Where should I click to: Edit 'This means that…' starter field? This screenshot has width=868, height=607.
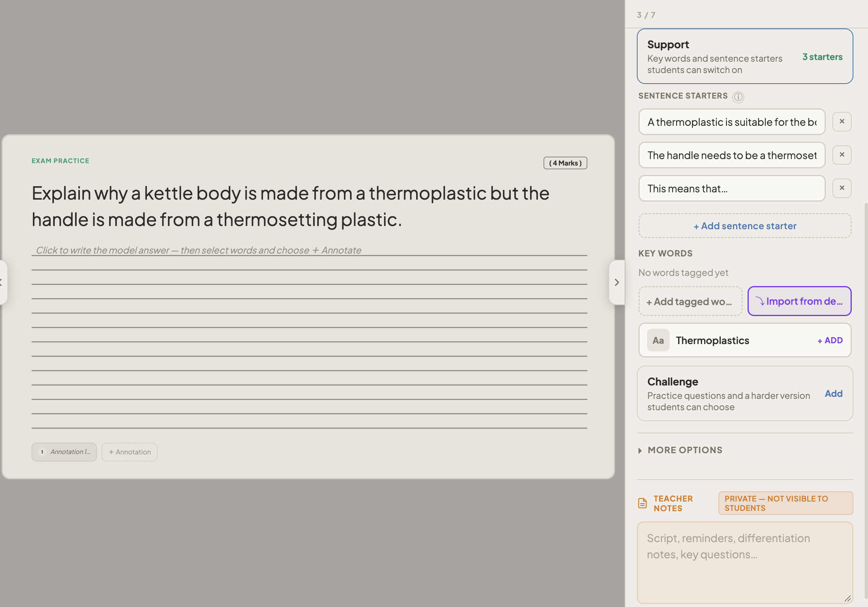coord(732,188)
